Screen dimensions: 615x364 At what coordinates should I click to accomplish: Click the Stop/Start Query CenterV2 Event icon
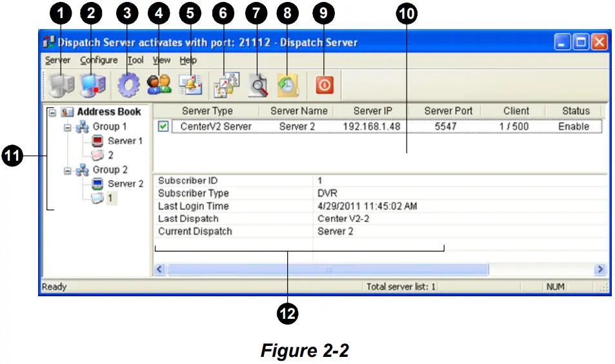pos(227,85)
